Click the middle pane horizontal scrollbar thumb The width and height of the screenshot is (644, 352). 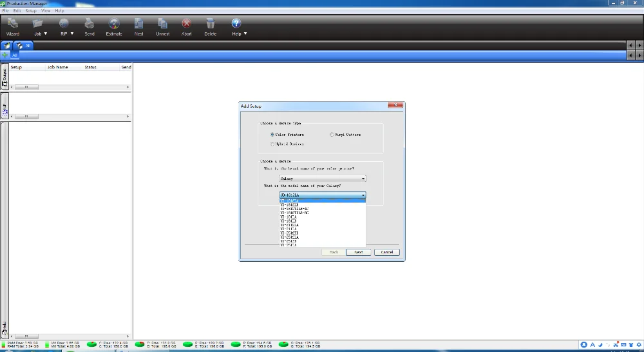tap(26, 117)
